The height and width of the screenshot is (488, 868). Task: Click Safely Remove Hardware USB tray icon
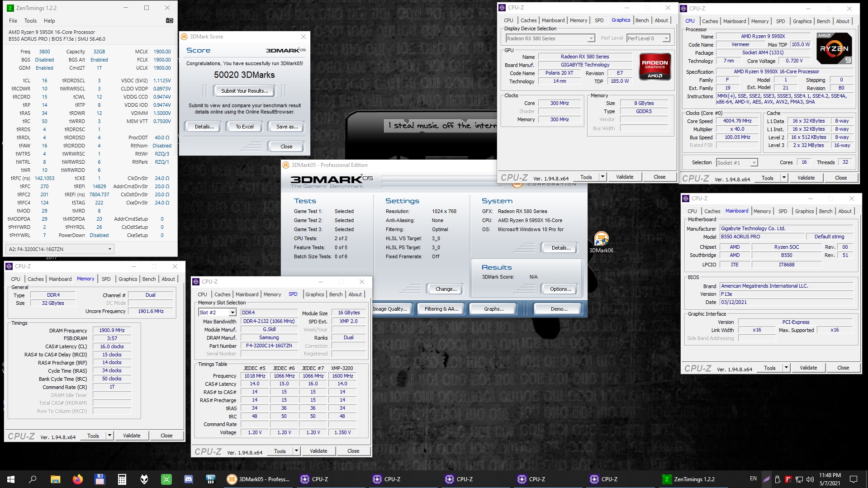(x=778, y=479)
